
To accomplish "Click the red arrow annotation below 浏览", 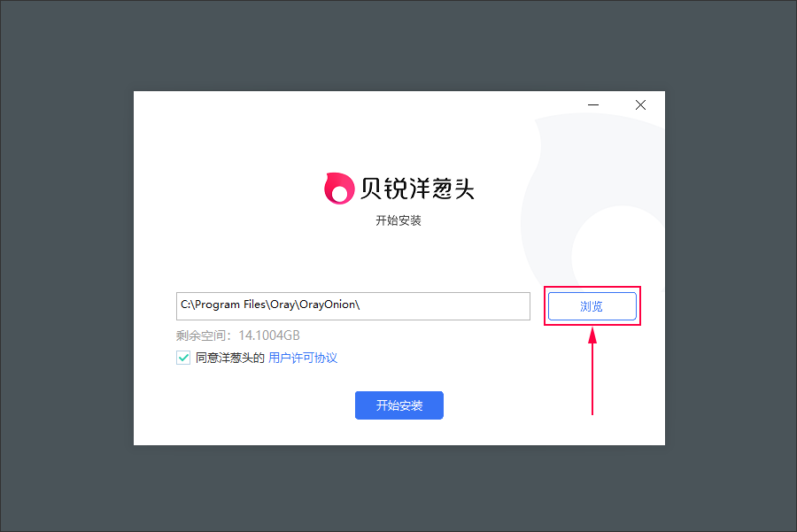I will click(x=592, y=372).
